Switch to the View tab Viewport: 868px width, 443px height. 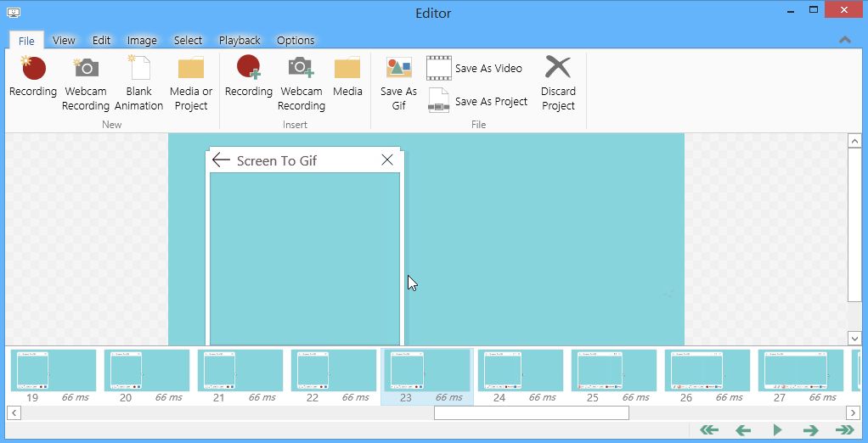(64, 41)
